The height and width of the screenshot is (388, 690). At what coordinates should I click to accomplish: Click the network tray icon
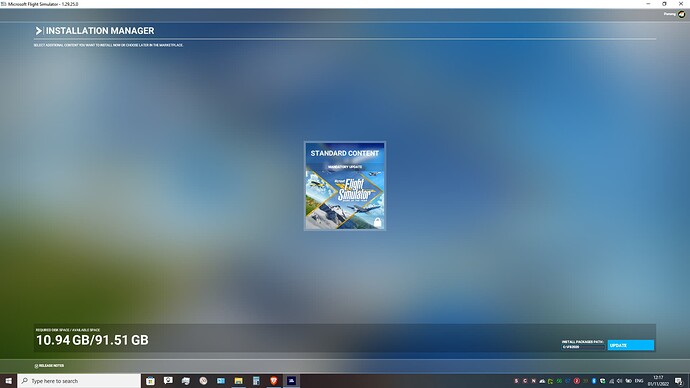[x=611, y=381]
